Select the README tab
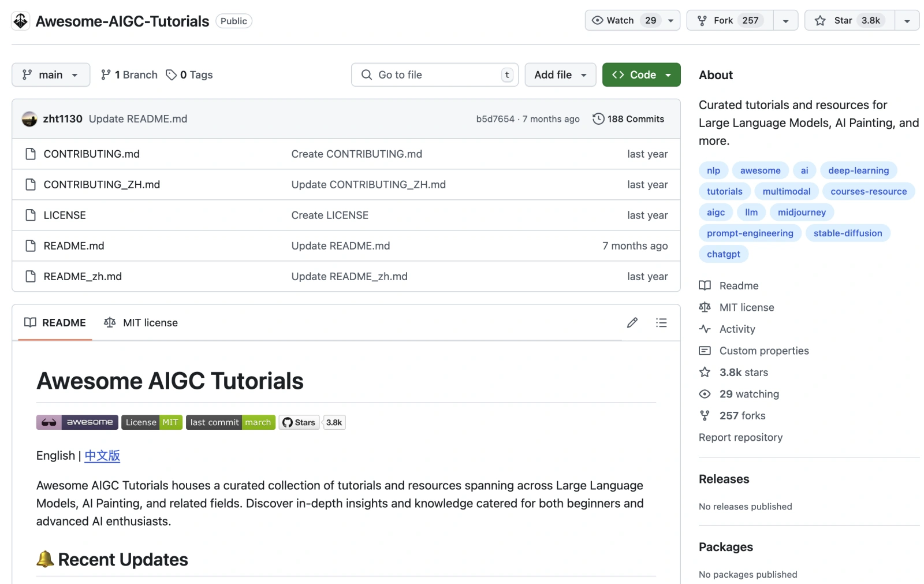Screen dimensions: 924x584 [55, 322]
